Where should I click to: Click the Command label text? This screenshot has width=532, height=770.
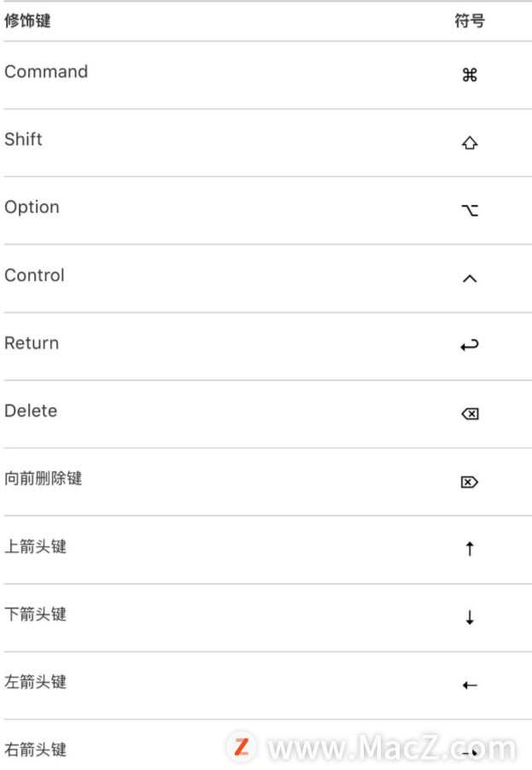[x=46, y=72]
